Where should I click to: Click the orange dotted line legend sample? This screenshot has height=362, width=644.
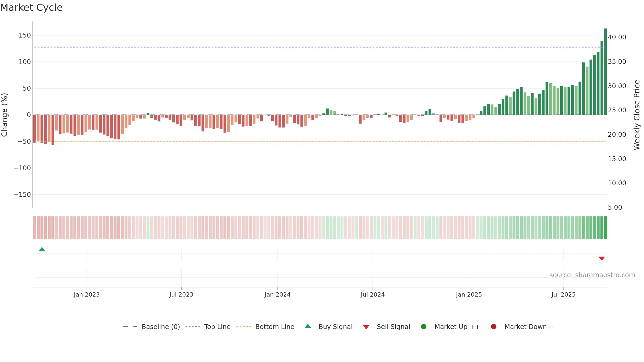[x=244, y=327]
